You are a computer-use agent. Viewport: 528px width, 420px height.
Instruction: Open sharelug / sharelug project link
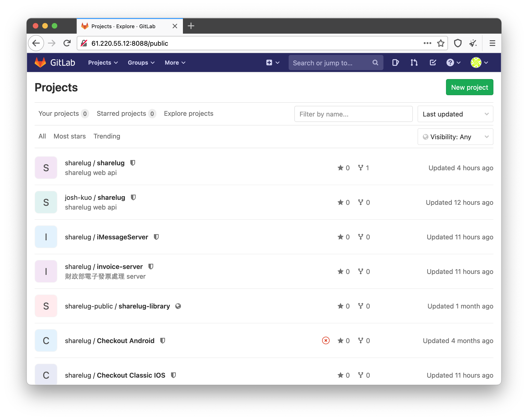95,163
